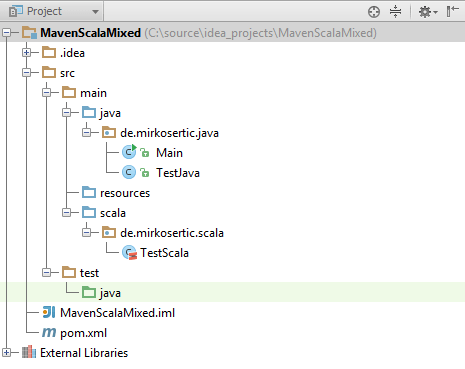Viewport: 465px width, 369px height.
Task: Click the Project view icon in header
Action: click(16, 11)
